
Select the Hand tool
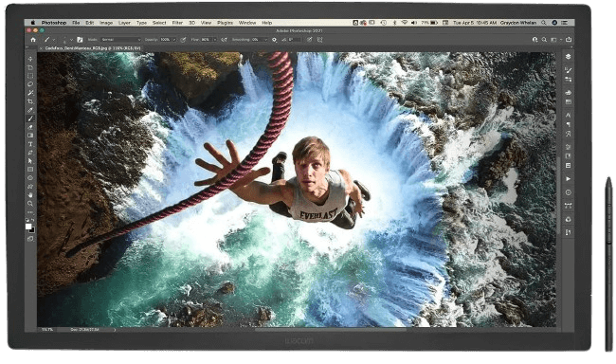point(30,195)
